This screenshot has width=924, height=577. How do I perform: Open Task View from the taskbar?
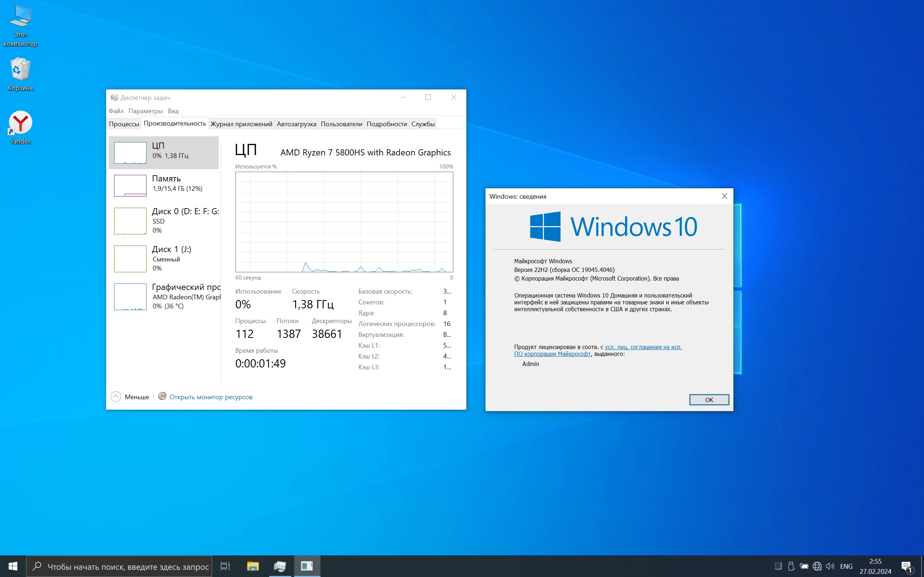[225, 566]
